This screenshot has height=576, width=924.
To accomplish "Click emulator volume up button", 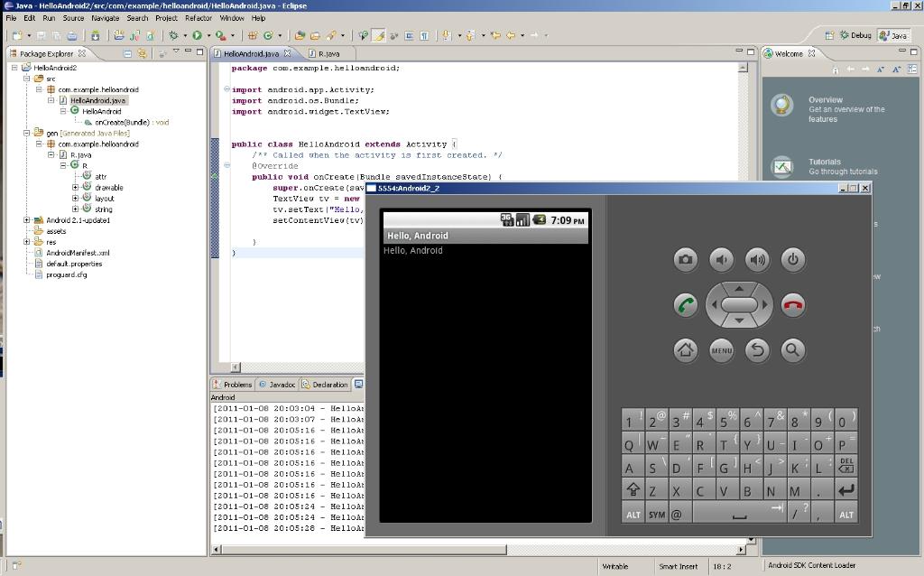I will (757, 259).
